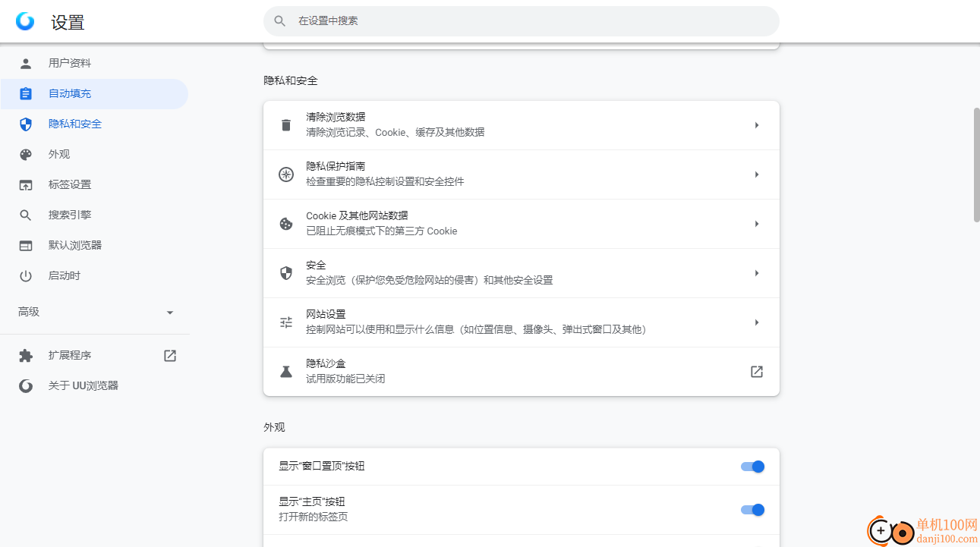
Task: Click the 清除浏览数据 title text
Action: 336,117
